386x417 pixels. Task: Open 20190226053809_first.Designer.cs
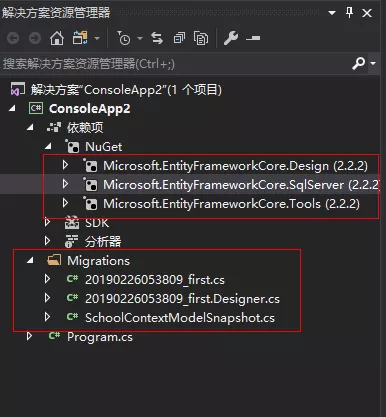182,299
